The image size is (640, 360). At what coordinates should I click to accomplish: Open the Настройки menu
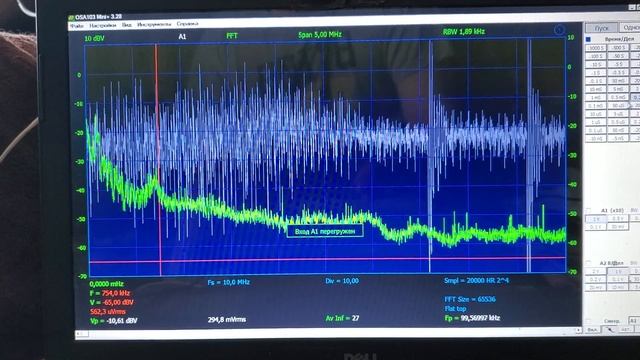102,25
